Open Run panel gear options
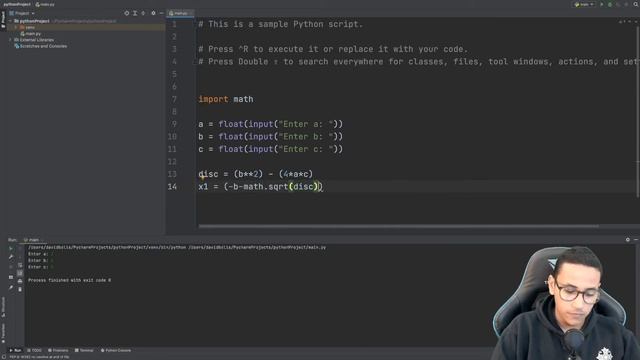Image resolution: width=640 pixels, height=360 pixels. click(x=628, y=240)
